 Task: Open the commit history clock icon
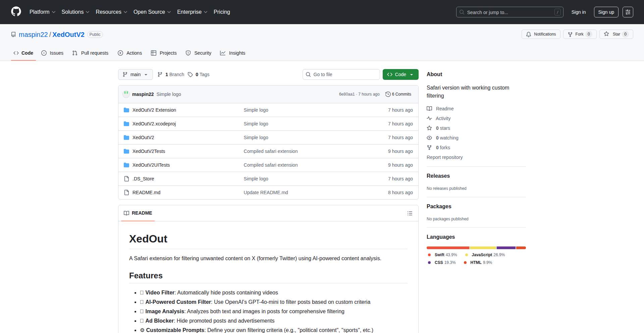tap(388, 94)
